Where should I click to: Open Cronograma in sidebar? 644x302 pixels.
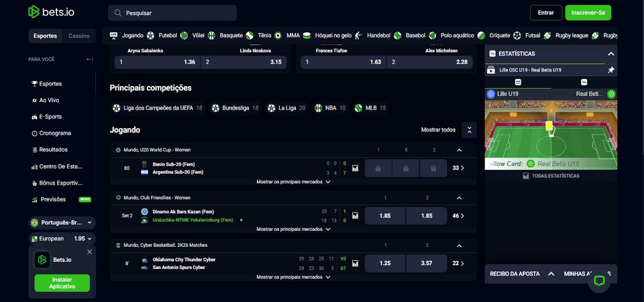[x=51, y=133]
